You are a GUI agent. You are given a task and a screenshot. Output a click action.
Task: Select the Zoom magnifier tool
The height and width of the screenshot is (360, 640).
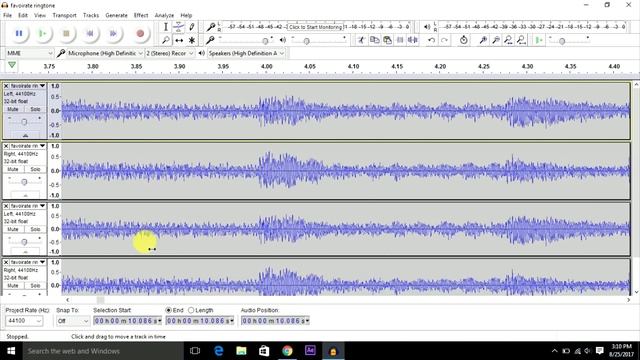coord(166,40)
